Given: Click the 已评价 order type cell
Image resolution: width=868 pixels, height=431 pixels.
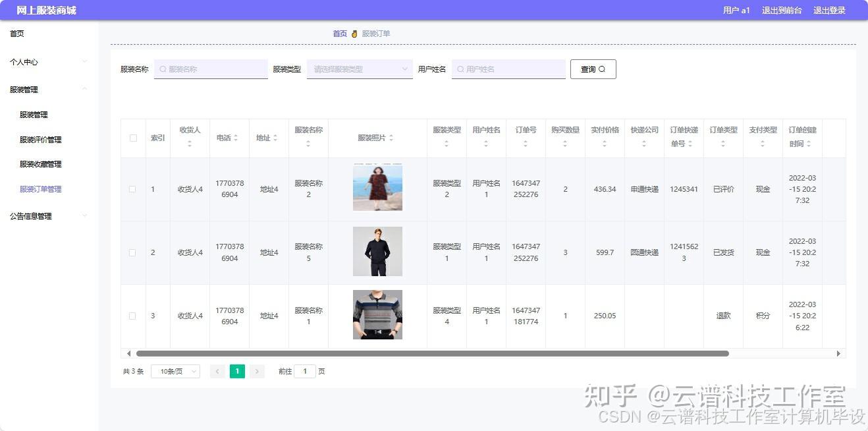Looking at the screenshot, I should 723,189.
